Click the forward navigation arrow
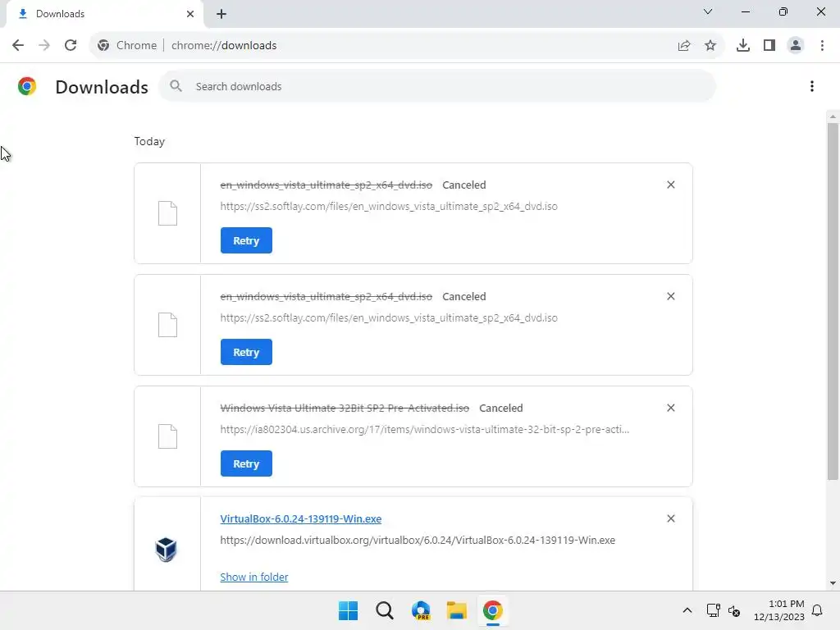 coord(44,46)
